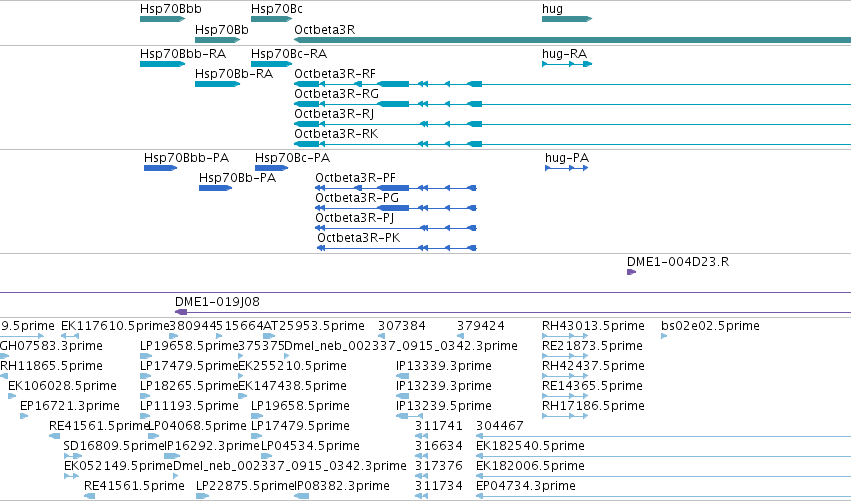Click protein Hsp70Bc-PA label
The image size is (851, 501).
[x=293, y=158]
